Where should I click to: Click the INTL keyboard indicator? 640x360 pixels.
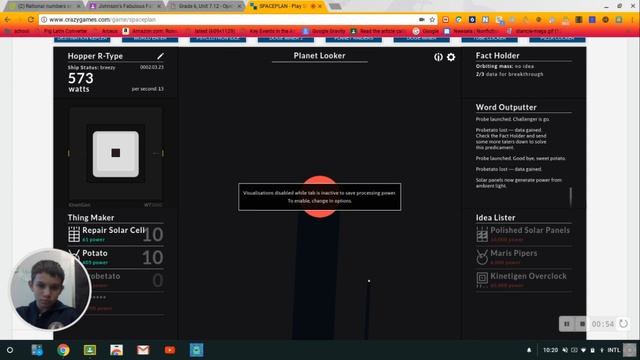point(613,350)
